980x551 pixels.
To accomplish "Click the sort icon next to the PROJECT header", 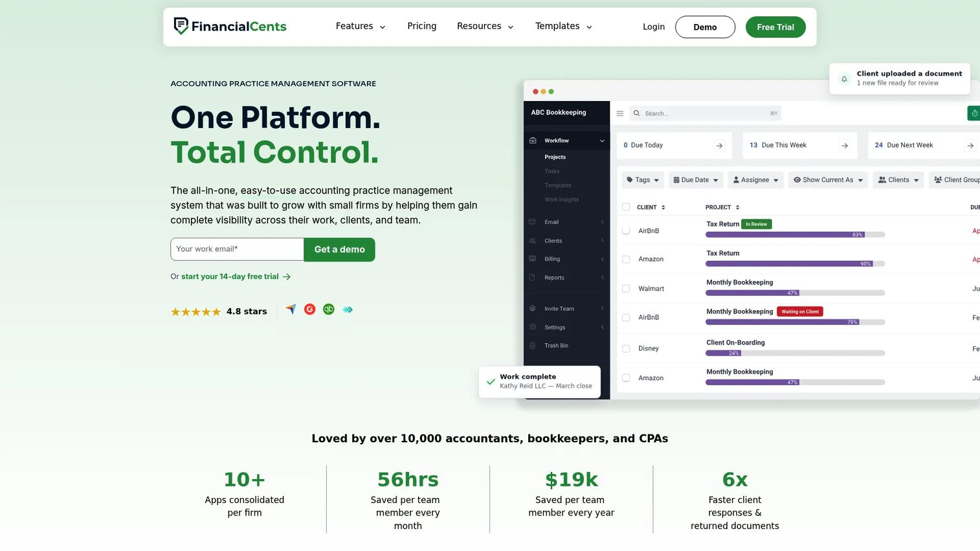I will 738,208.
